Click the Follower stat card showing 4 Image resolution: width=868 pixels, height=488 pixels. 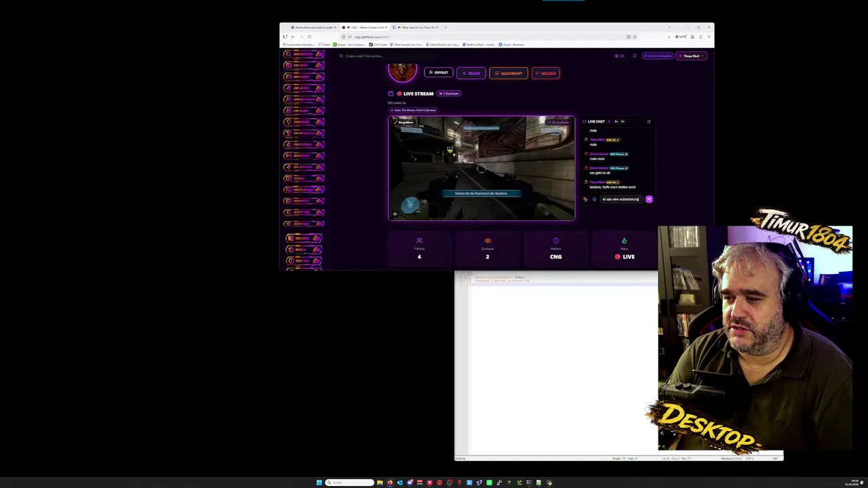pos(419,248)
